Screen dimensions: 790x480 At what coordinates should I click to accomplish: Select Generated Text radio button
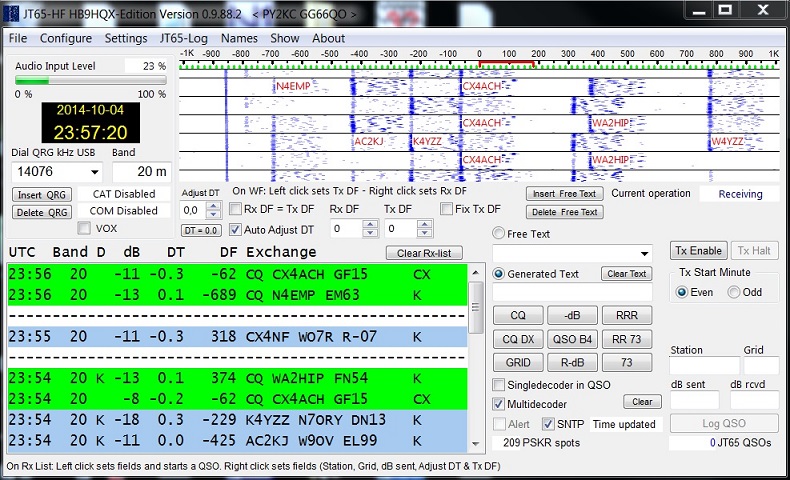pos(498,273)
